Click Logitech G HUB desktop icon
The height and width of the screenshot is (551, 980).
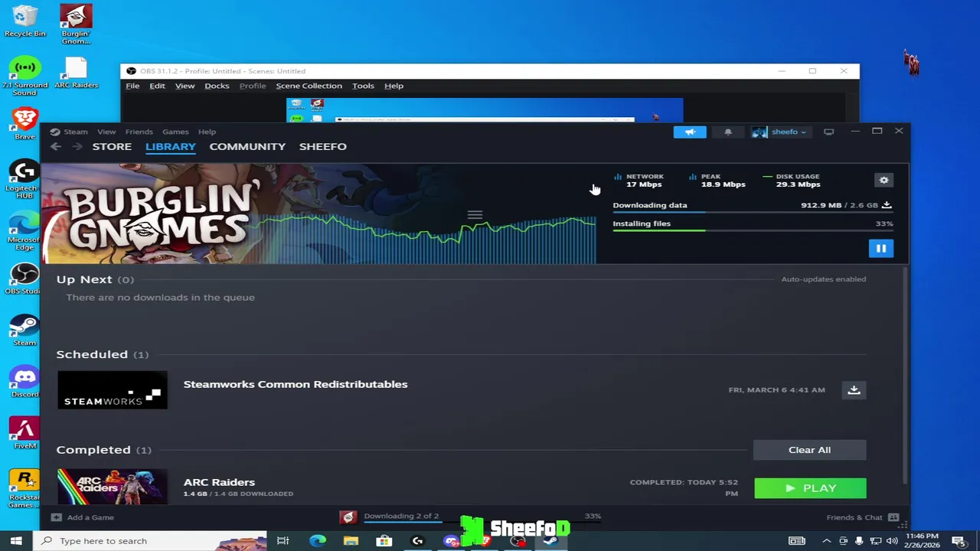(x=24, y=180)
